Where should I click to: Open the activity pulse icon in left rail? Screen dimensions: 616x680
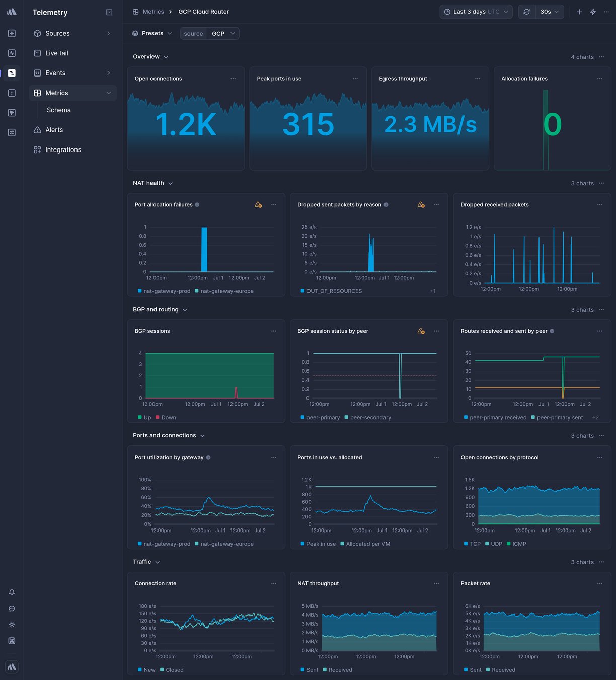click(x=12, y=53)
